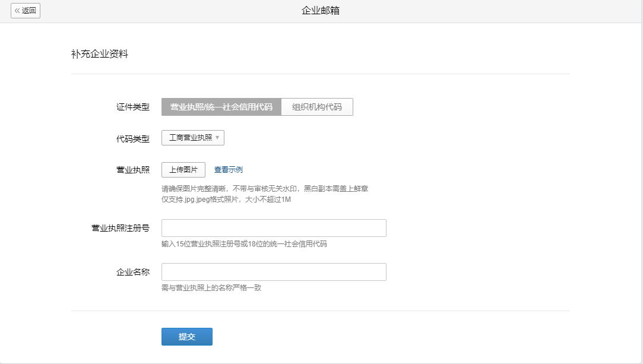Click the « back arrow icon
643x364 pixels.
tap(18, 11)
